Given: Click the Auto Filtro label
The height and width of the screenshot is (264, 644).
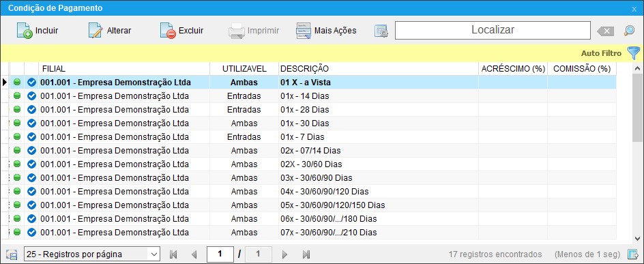Looking at the screenshot, I should tap(601, 53).
